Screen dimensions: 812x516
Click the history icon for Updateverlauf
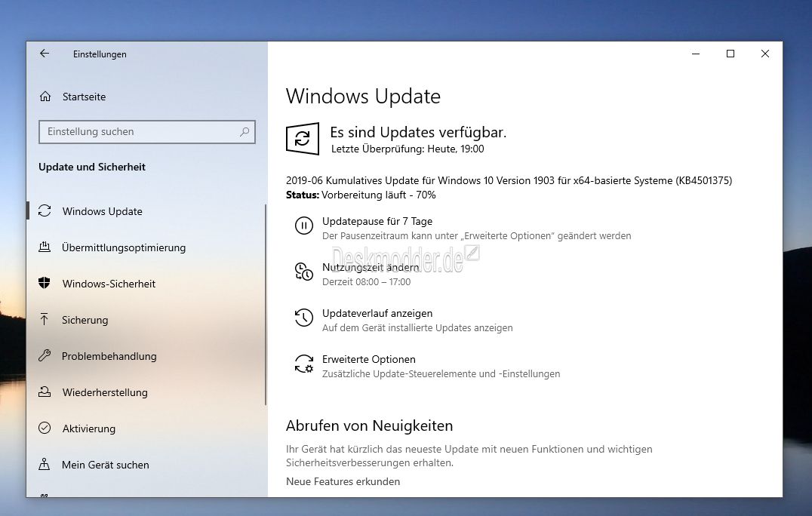click(304, 318)
